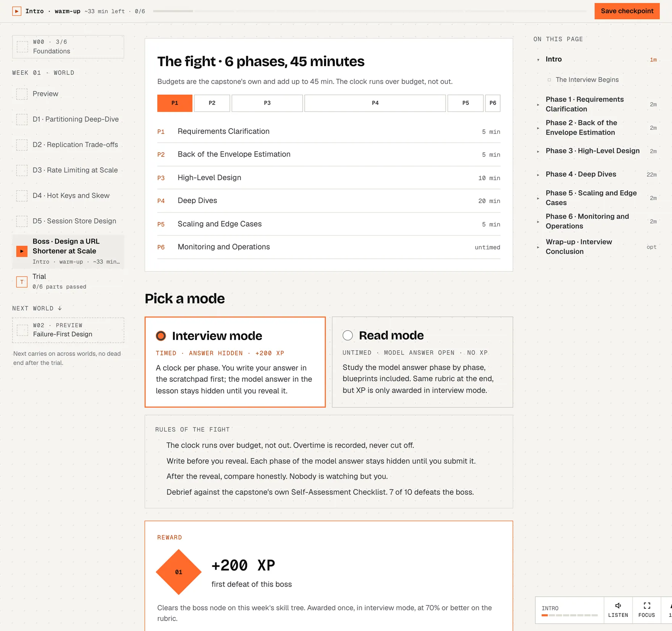Click the orange 01 reward diamond
Image resolution: width=672 pixels, height=631 pixels.
click(x=179, y=572)
